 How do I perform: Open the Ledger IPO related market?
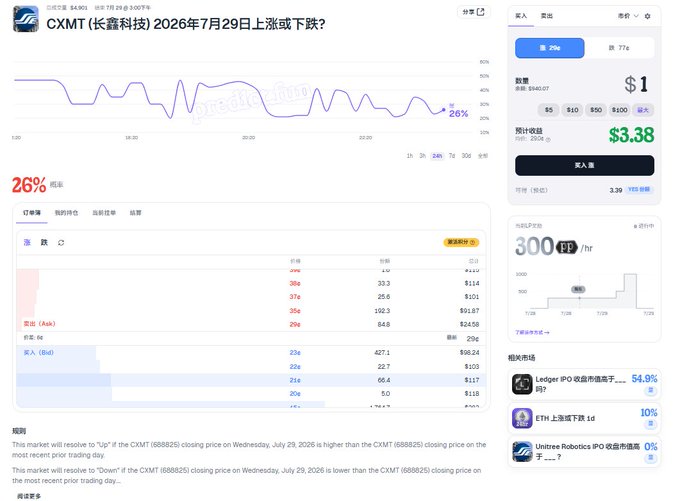click(x=585, y=384)
